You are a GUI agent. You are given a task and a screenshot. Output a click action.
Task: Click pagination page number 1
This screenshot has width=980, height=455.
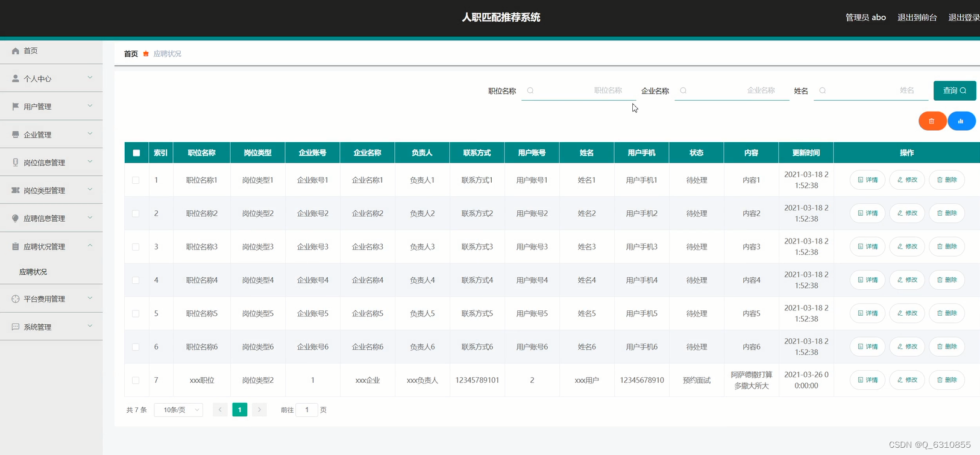(240, 410)
